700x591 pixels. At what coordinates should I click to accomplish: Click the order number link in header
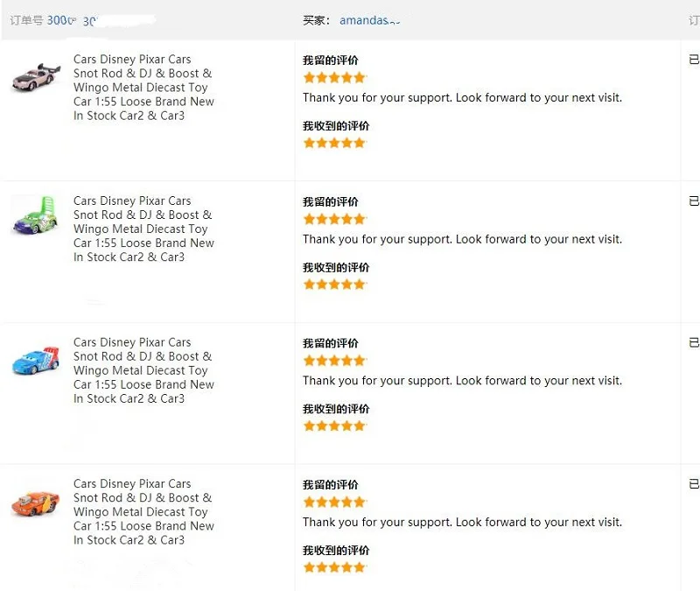(x=101, y=20)
